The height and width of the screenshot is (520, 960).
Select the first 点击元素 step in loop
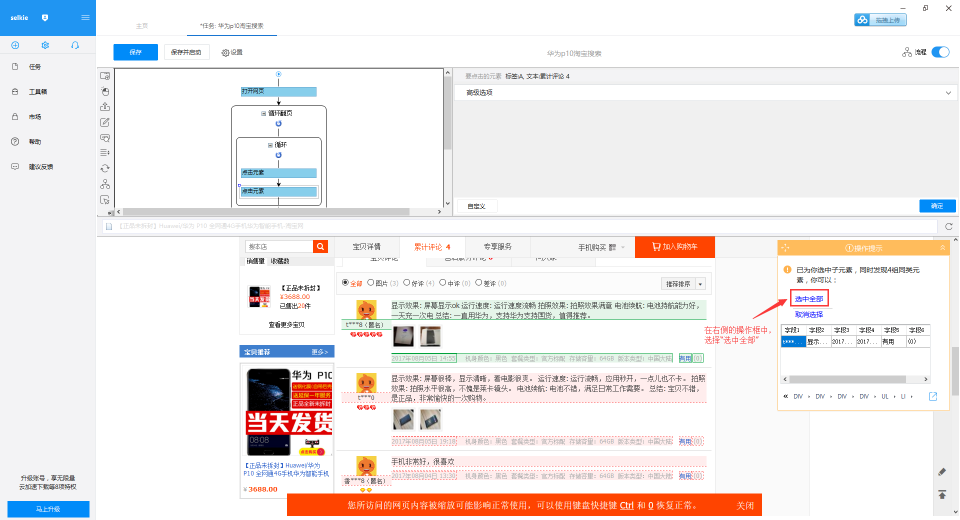pos(279,173)
